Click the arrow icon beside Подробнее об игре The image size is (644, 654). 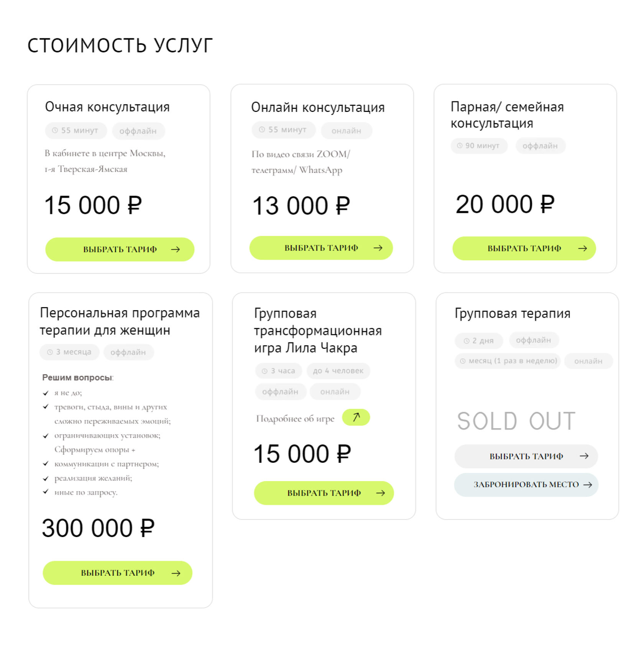click(x=356, y=417)
